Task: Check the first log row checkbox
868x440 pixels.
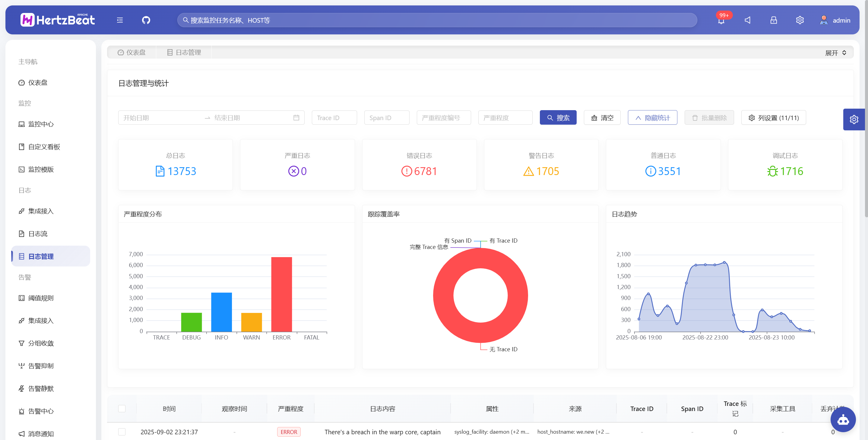Action: click(x=122, y=432)
